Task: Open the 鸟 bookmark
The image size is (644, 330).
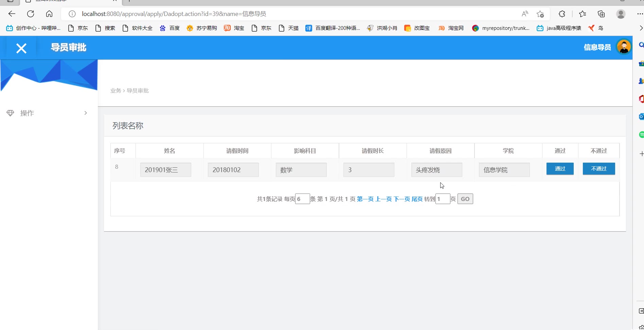Action: [596, 28]
